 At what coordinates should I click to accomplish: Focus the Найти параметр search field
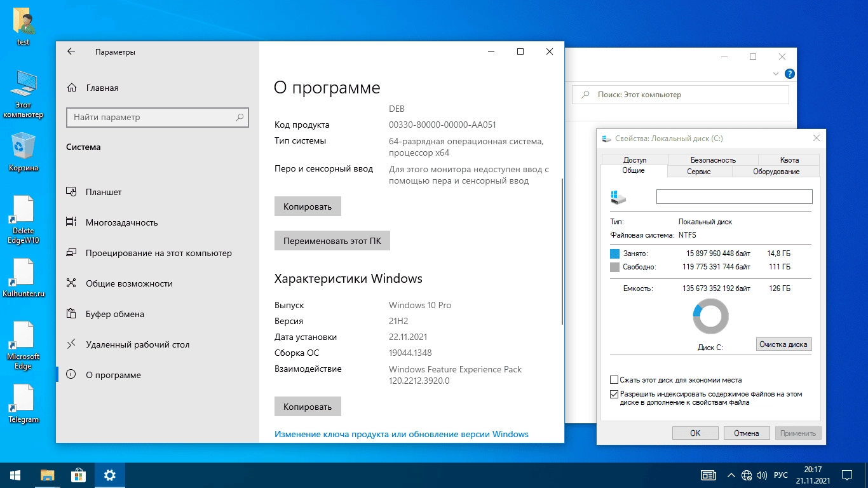(158, 118)
